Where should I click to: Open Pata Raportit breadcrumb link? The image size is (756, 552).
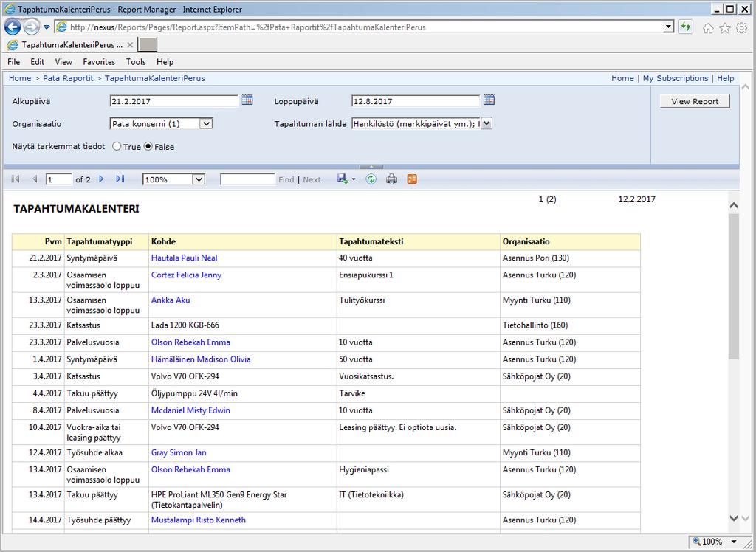pyautogui.click(x=68, y=78)
